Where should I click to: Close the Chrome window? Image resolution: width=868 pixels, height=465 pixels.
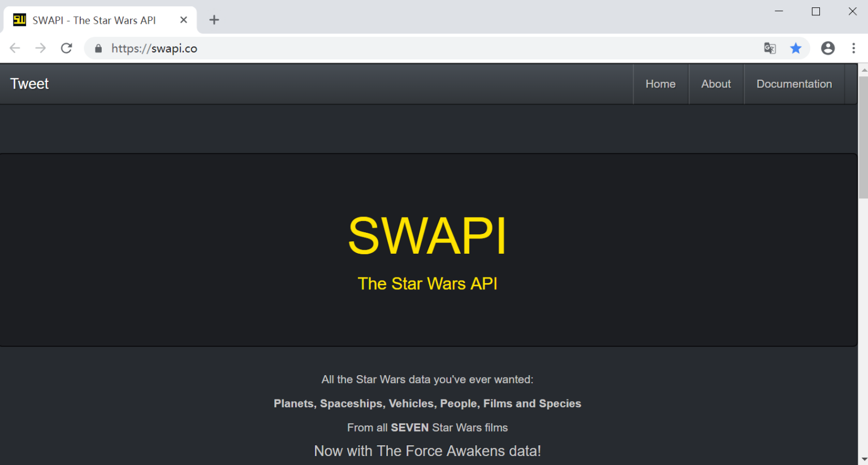[852, 11]
